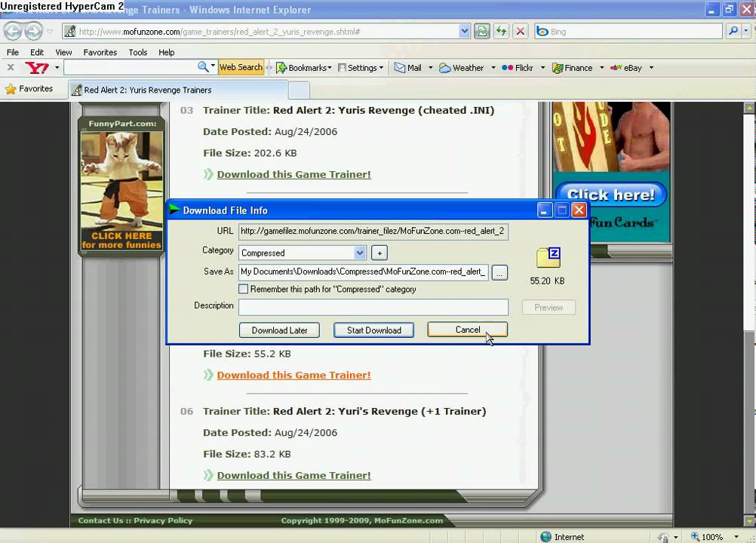The image size is (756, 543).
Task: Expand the Finance dropdown arrow
Action: click(602, 68)
